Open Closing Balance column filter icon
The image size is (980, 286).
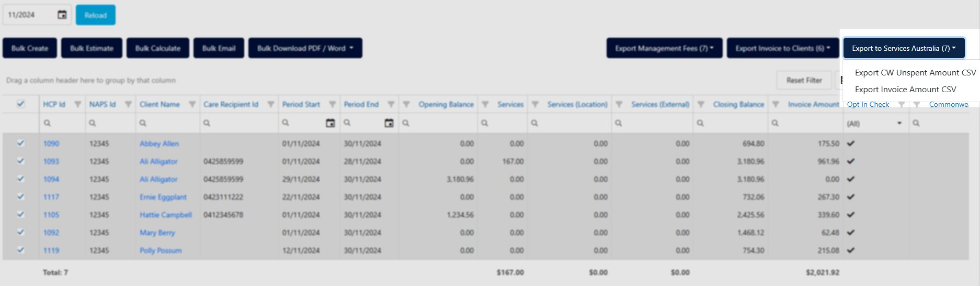pos(701,104)
